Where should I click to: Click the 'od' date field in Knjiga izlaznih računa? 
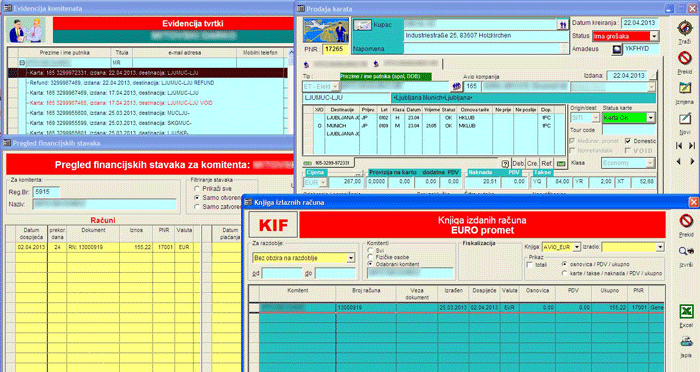coord(282,273)
